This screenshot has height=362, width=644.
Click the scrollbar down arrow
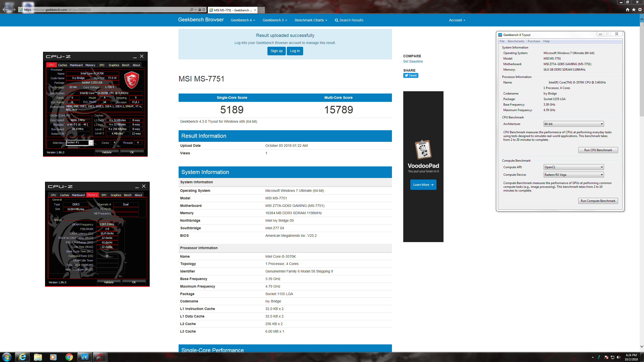pos(642,346)
